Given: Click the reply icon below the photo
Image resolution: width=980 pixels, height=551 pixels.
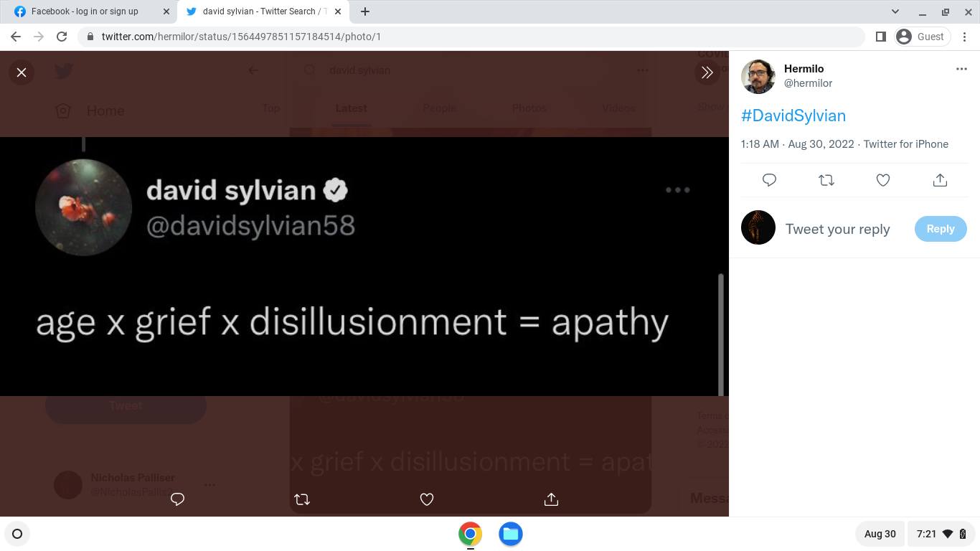Looking at the screenshot, I should pyautogui.click(x=177, y=499).
